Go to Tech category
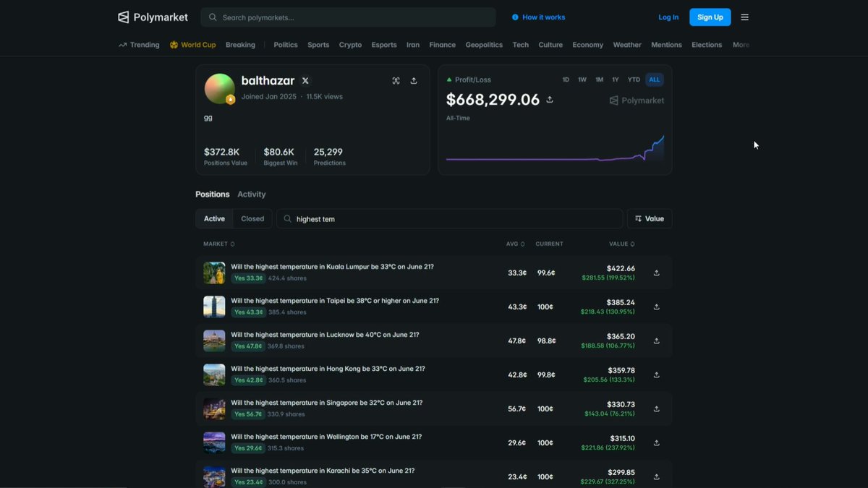The image size is (868, 488). coord(521,45)
